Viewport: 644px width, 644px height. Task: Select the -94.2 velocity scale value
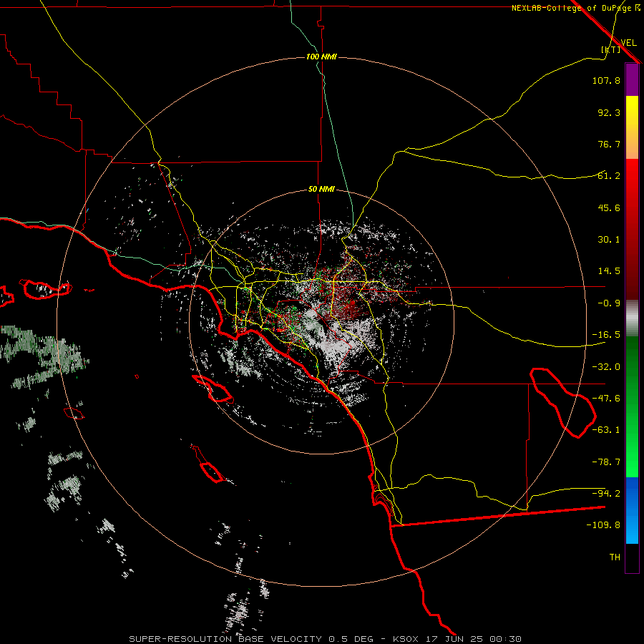(606, 494)
